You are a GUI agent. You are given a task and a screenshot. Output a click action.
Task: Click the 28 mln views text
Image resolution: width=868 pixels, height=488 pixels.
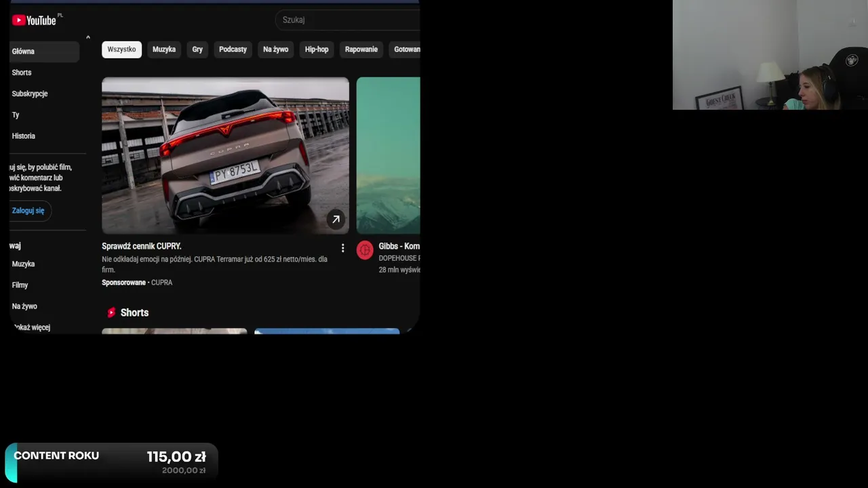[399, 270]
